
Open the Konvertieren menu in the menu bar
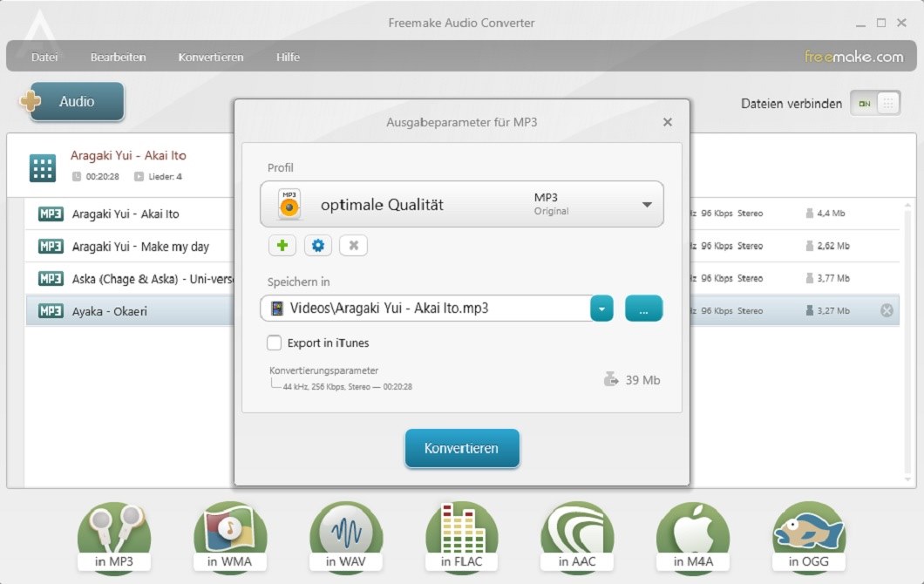(x=210, y=58)
